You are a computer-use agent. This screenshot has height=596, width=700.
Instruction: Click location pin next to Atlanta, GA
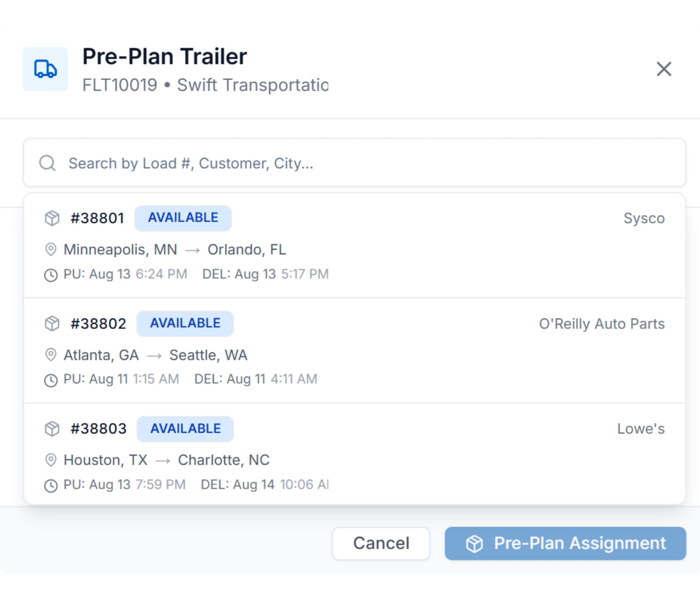click(x=51, y=355)
